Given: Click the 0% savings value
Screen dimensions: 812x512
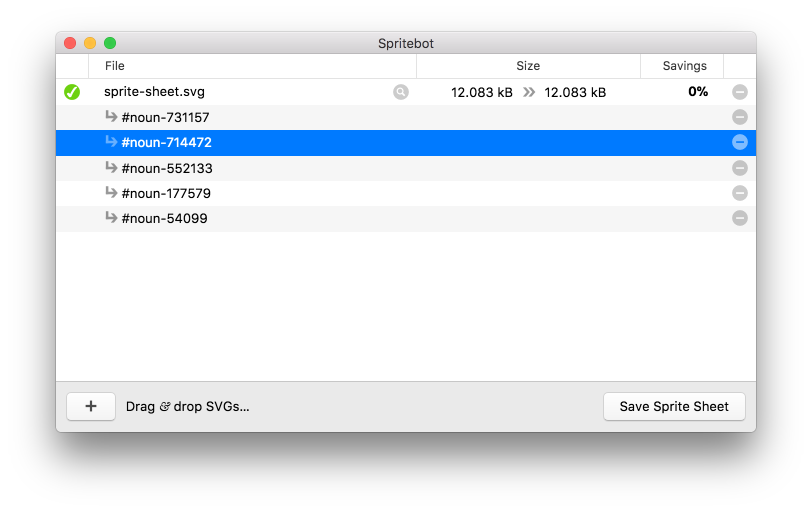Looking at the screenshot, I should coord(697,92).
